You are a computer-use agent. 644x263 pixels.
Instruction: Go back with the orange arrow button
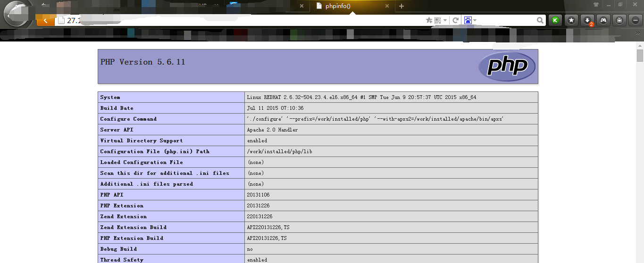[45, 20]
